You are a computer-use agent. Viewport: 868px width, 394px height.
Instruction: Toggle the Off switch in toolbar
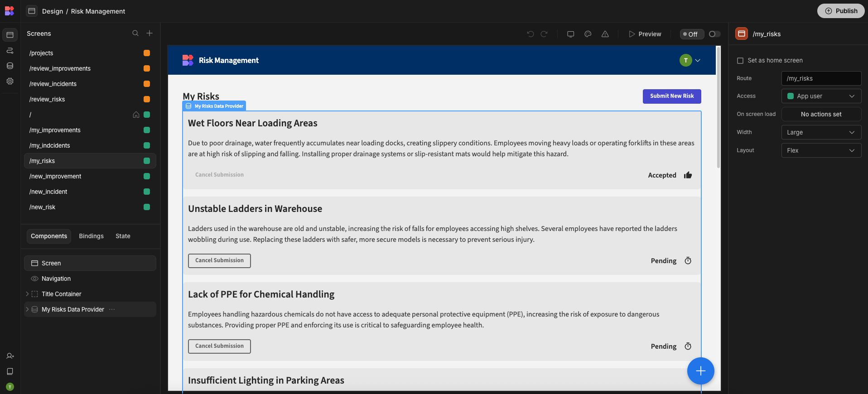coord(714,34)
